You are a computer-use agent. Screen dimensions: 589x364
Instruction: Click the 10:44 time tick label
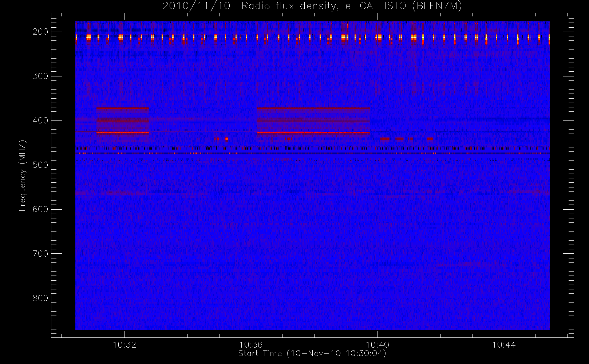(504, 345)
